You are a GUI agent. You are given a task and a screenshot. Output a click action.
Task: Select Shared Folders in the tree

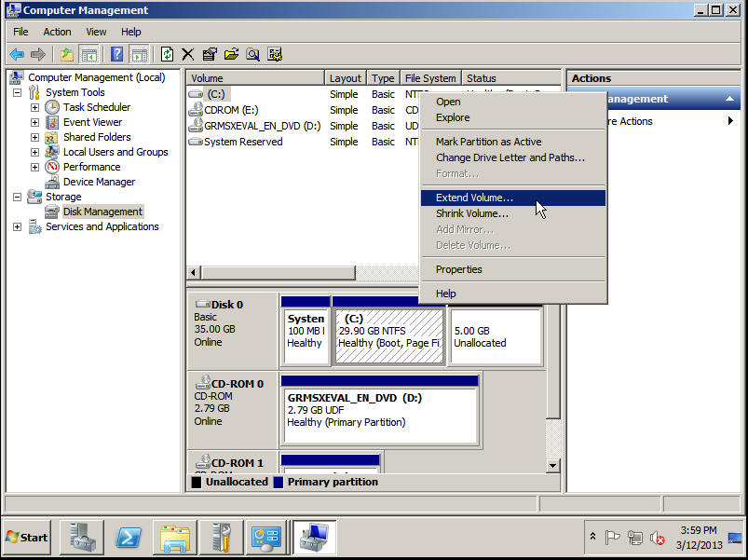click(x=97, y=137)
